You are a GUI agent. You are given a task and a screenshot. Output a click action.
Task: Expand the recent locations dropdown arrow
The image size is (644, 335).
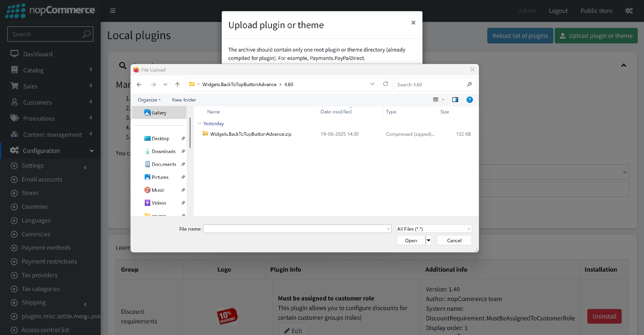pyautogui.click(x=165, y=84)
